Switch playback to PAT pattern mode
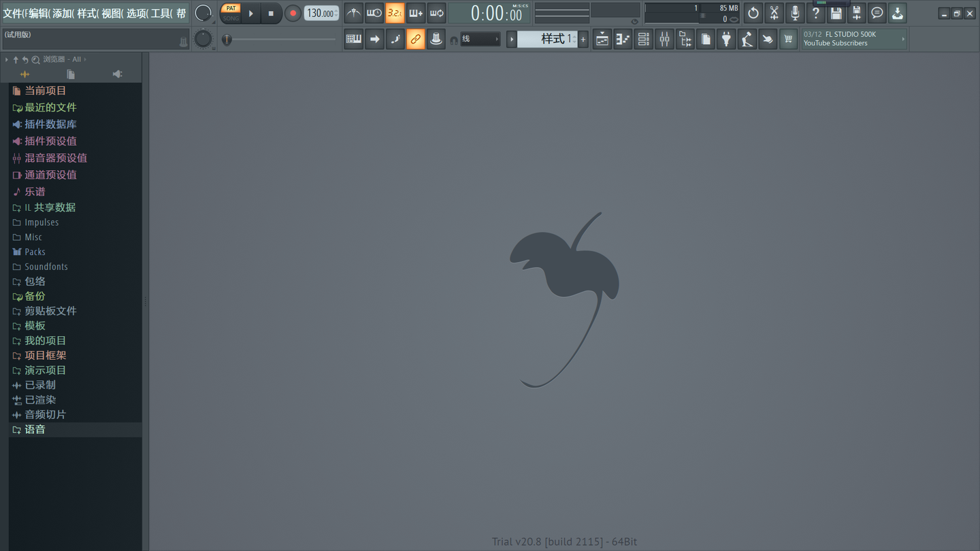Image resolution: width=980 pixels, height=551 pixels. point(231,9)
